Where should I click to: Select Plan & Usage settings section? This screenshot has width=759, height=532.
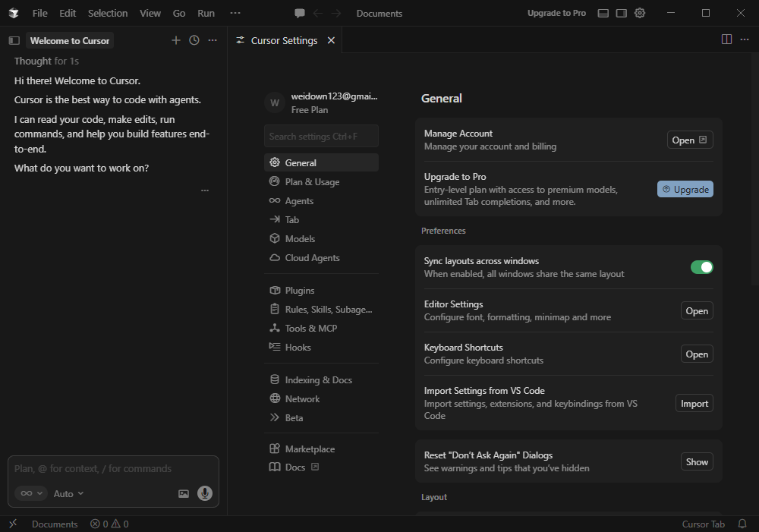[x=312, y=182]
